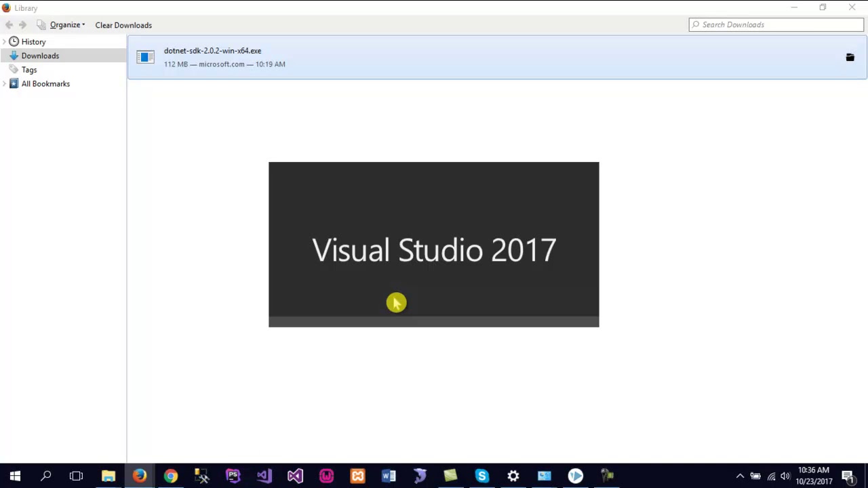Open Windows search from the taskbar
This screenshot has width=868, height=488.
coord(46,476)
